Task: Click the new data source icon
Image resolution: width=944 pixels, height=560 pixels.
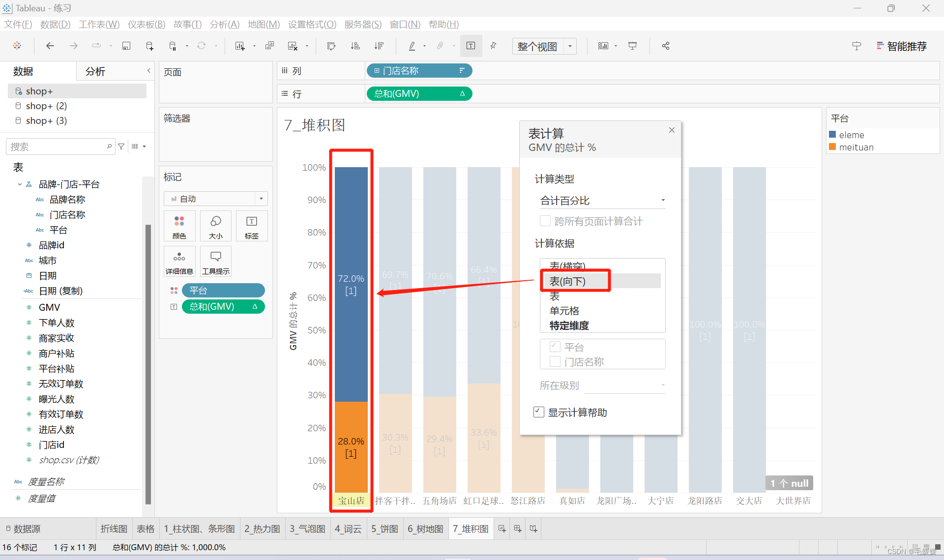Action: pyautogui.click(x=150, y=46)
